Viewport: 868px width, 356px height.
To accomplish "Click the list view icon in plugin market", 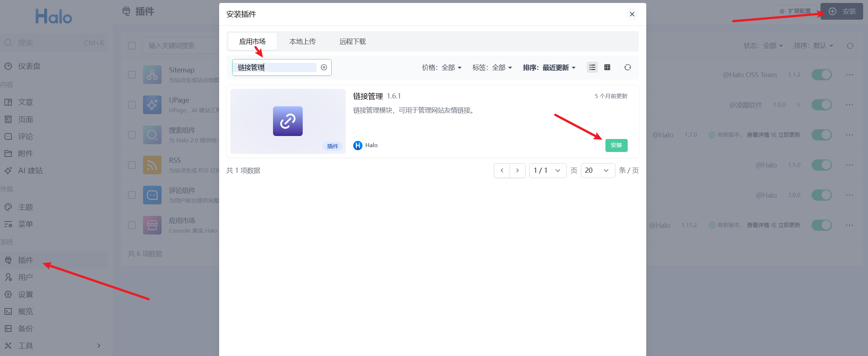I will (x=592, y=67).
